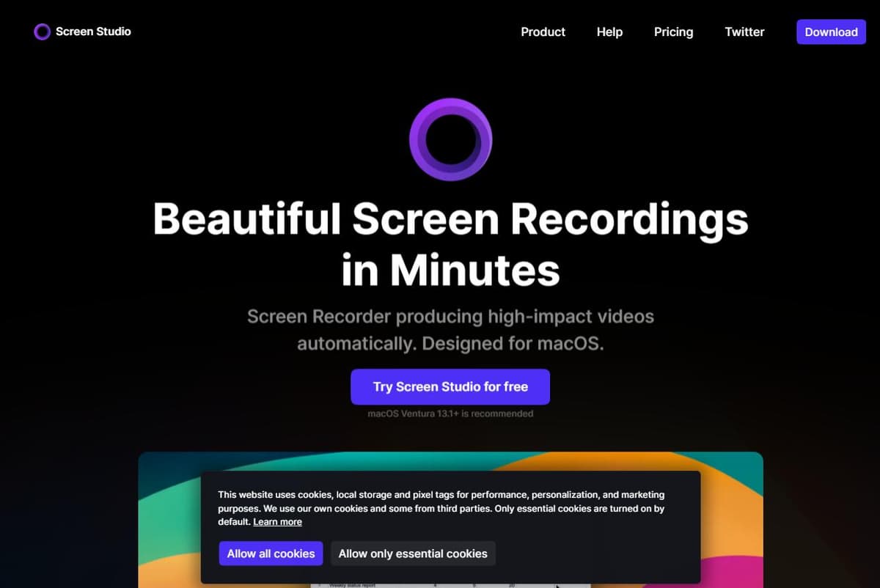Click the Screen Studio brand name text
880x588 pixels.
pyautogui.click(x=93, y=32)
